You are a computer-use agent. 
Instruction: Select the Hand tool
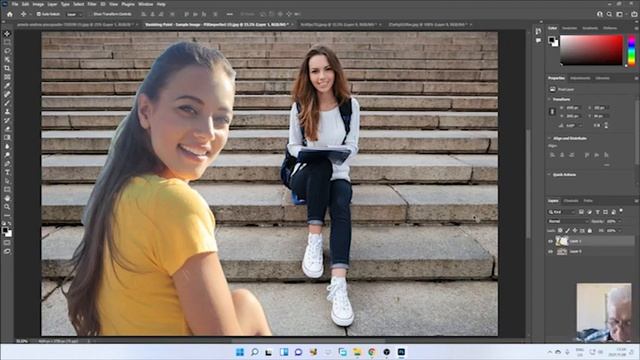7,198
